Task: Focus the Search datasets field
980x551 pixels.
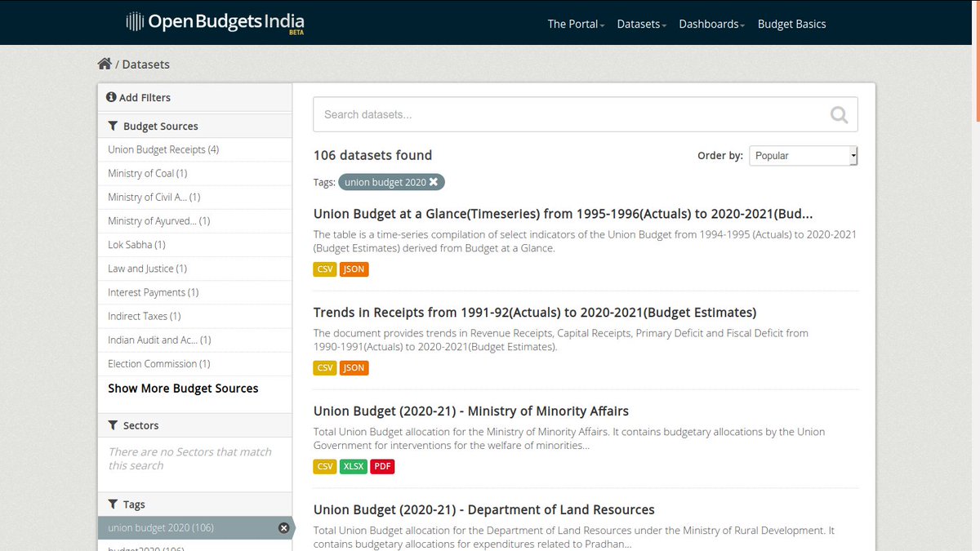Action: [x=586, y=114]
